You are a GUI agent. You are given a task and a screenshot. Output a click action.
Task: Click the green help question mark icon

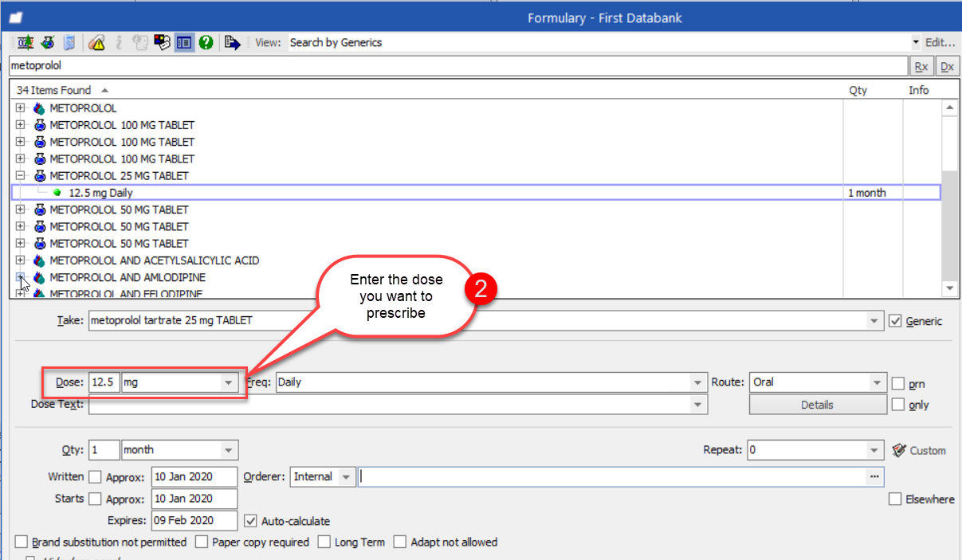[x=206, y=43]
